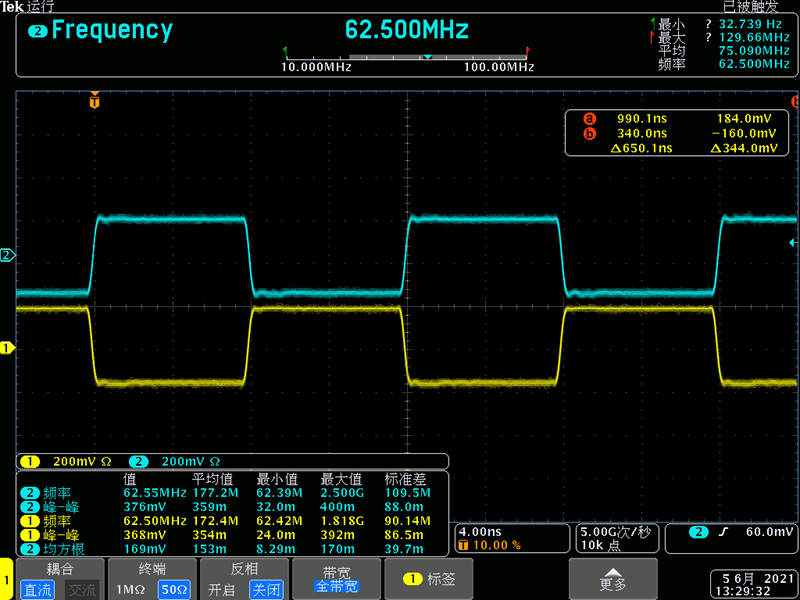The height and width of the screenshot is (600, 800).
Task: Choose 1MΩ termination
Action: [130, 589]
